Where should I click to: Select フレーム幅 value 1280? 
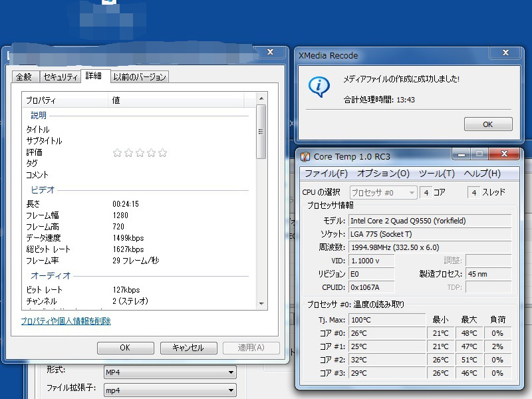click(120, 215)
